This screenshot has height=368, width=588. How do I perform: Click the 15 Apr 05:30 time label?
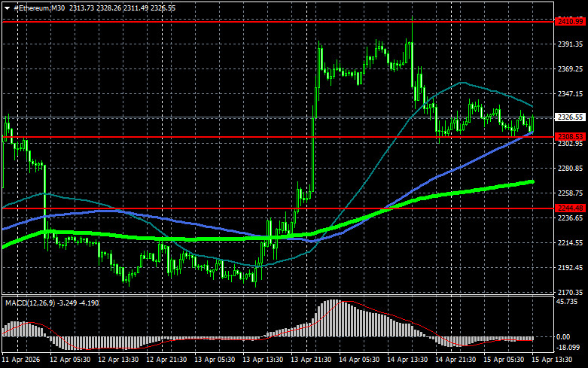tap(504, 360)
